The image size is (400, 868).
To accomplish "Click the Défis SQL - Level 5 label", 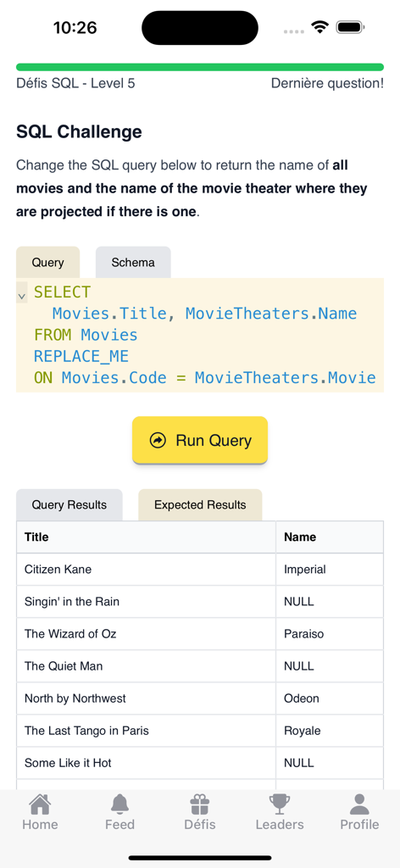I will 75,84.
